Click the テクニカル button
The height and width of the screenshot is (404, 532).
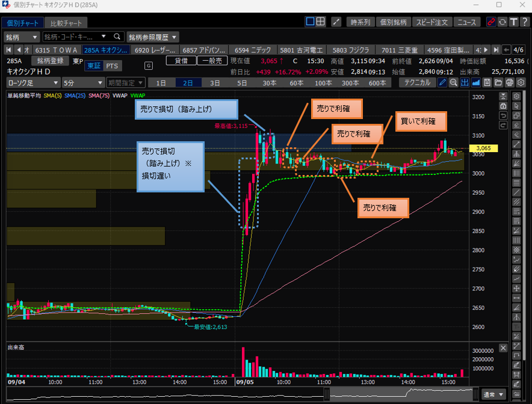416,82
